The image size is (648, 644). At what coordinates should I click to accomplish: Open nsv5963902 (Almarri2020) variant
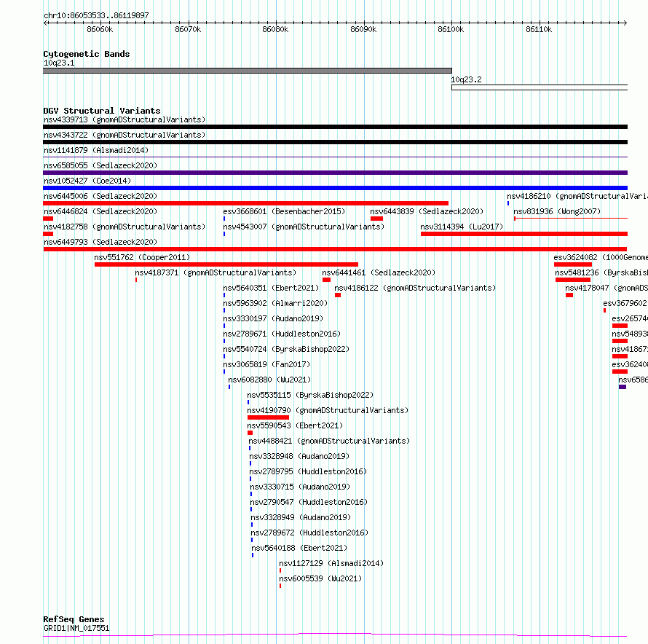(275, 303)
